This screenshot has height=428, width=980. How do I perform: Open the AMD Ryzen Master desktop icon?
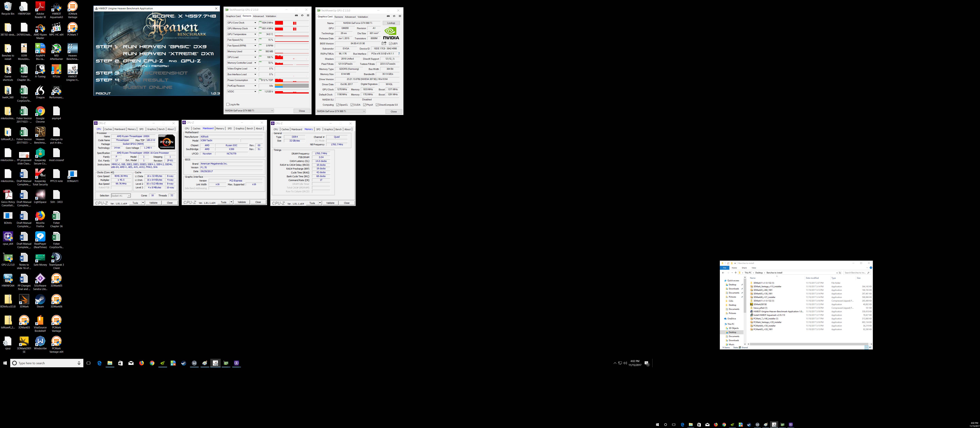click(40, 30)
